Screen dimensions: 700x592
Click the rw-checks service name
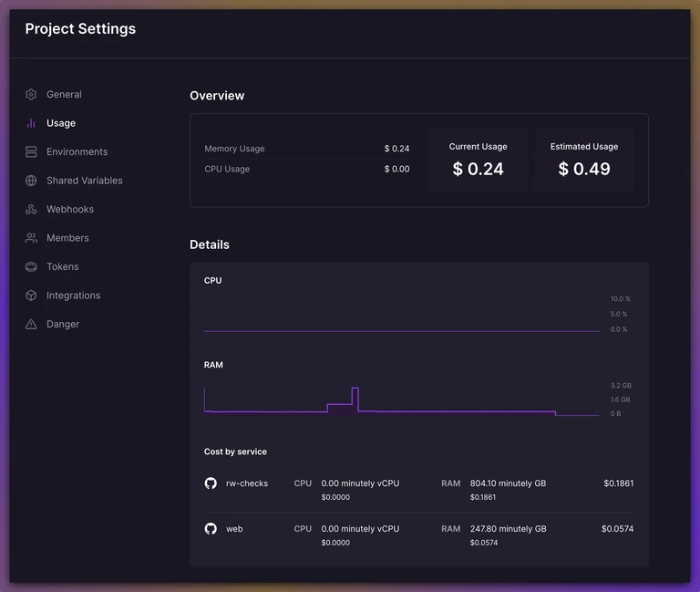pos(247,483)
